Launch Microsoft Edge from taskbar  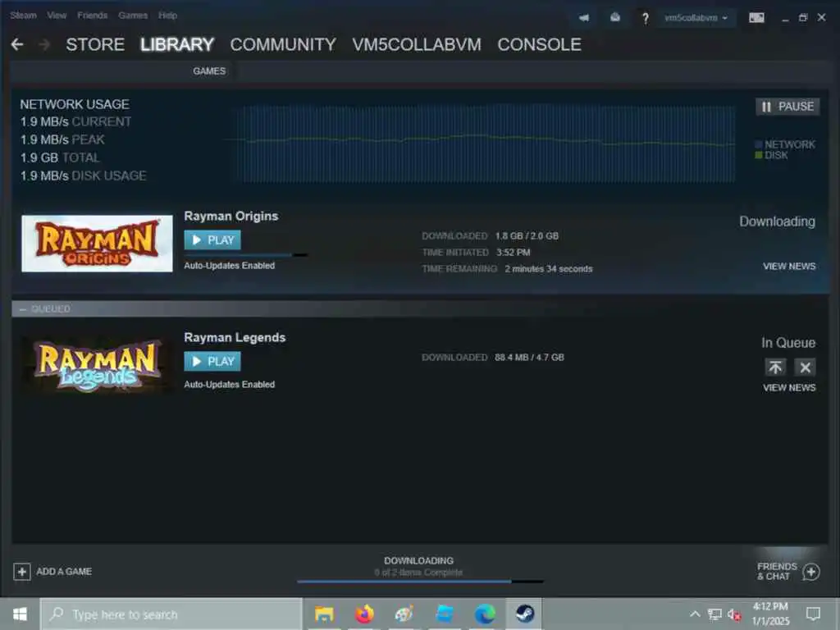pos(485,614)
